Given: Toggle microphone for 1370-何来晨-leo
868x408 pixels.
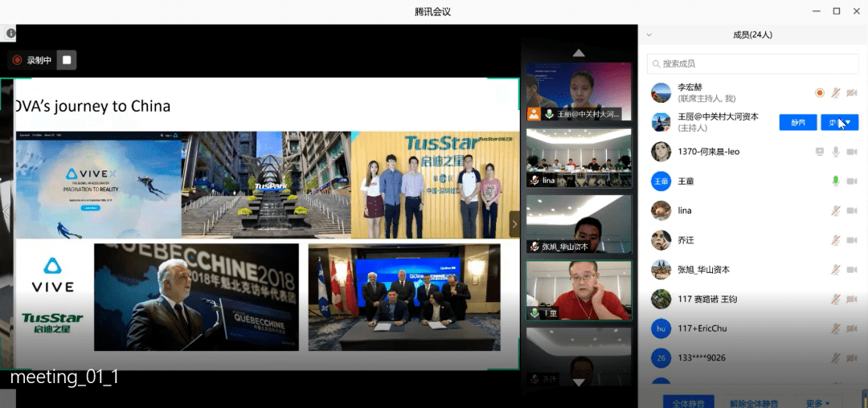Looking at the screenshot, I should point(836,152).
